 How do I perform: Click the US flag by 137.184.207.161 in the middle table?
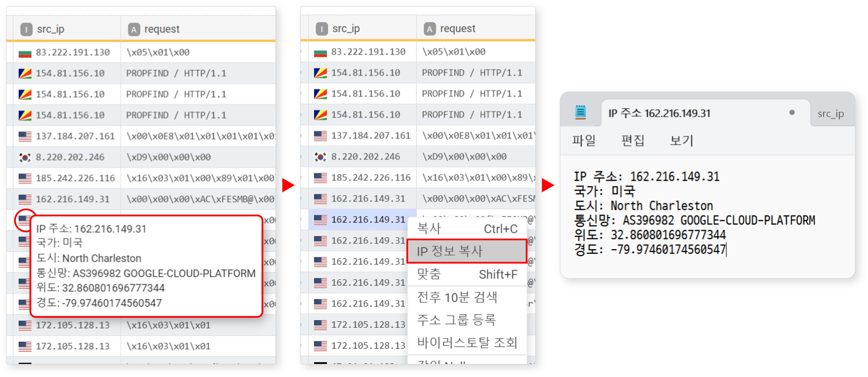320,136
